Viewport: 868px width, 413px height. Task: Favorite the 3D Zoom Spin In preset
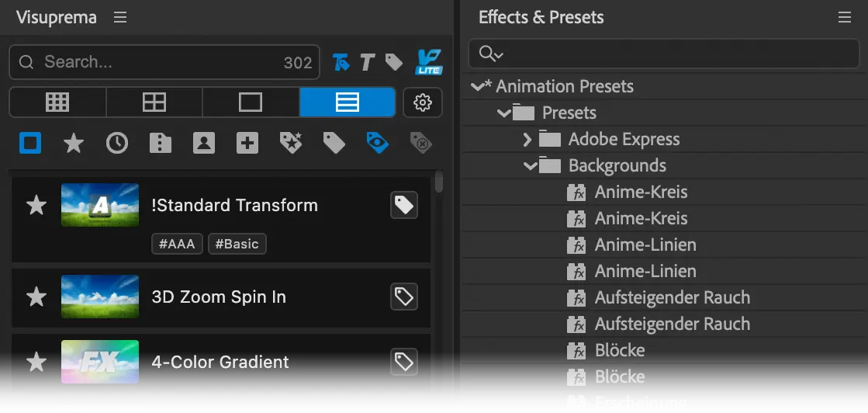pos(36,297)
